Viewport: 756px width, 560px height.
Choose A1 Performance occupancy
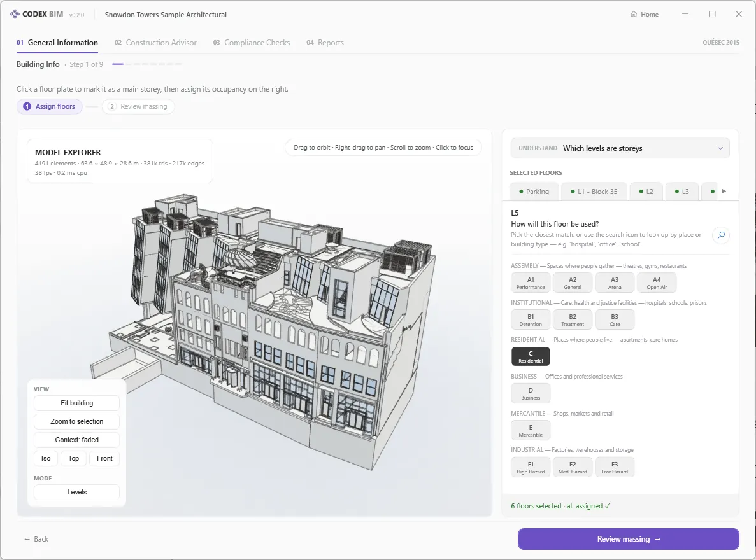[531, 283]
